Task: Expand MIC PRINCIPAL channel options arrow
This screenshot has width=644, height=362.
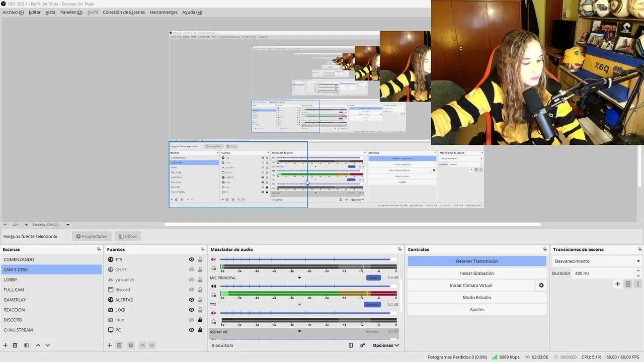Action: (299, 278)
